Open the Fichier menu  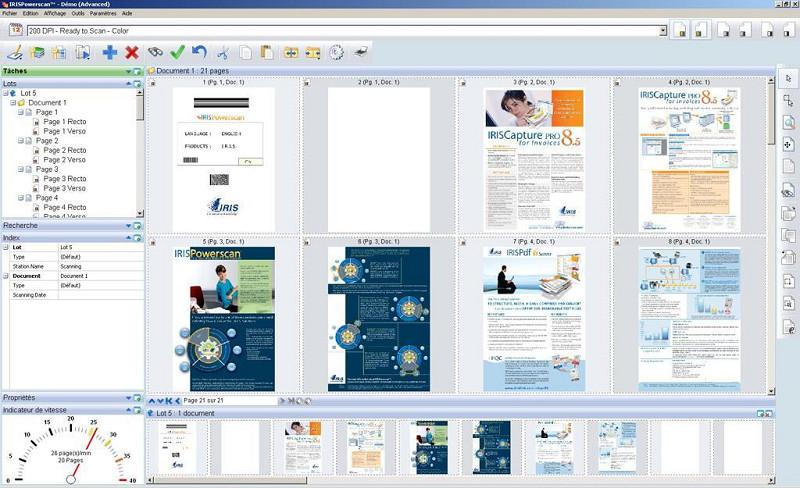tap(10, 14)
